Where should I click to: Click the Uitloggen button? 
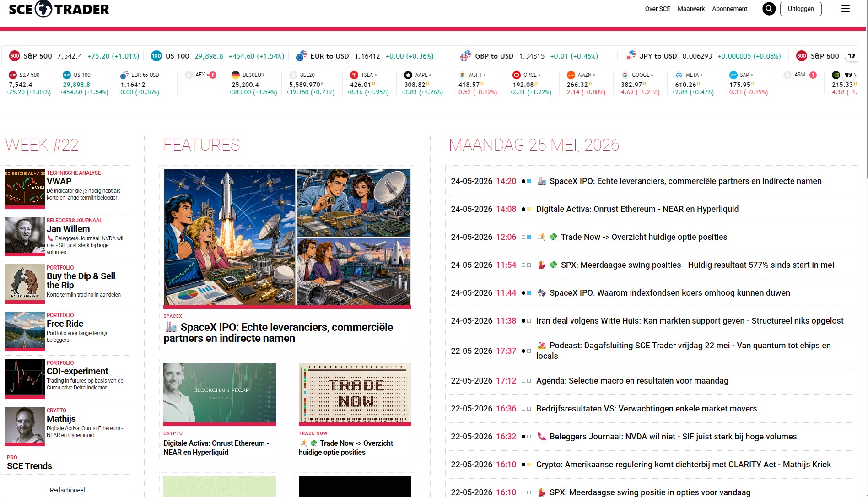coord(801,9)
